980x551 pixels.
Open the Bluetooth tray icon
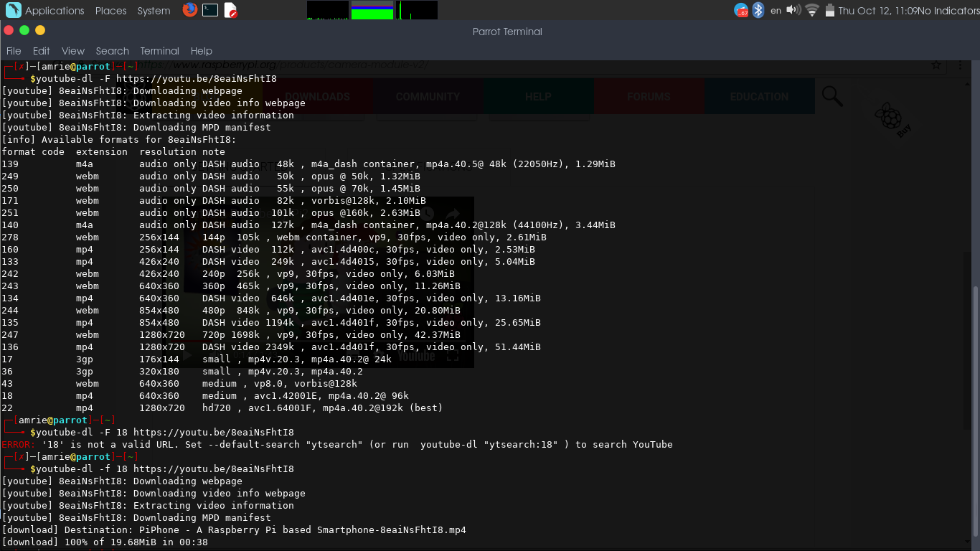758,10
